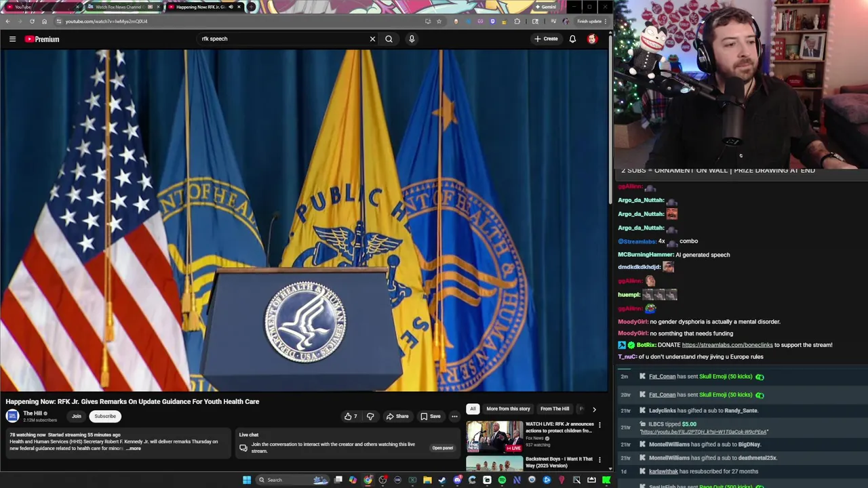Screen dimensions: 868x488
Task: Open the YouTube account avatar menu
Action: click(x=592, y=39)
